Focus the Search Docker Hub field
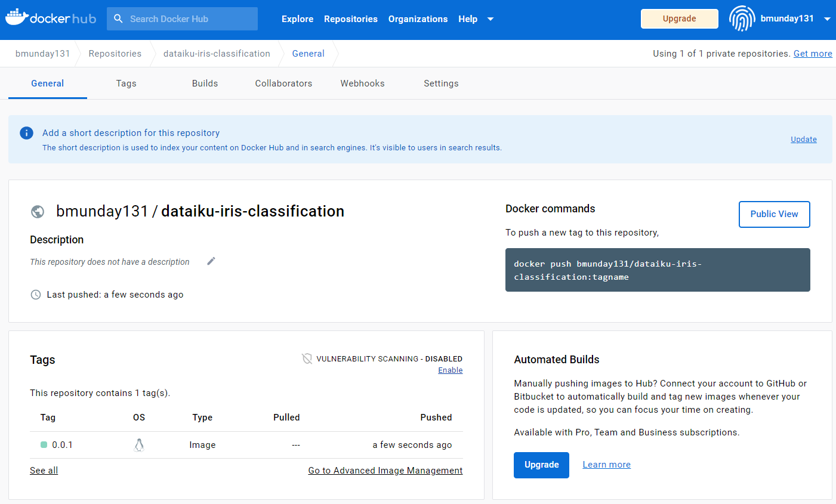Image resolution: width=836 pixels, height=504 pixels. (182, 19)
